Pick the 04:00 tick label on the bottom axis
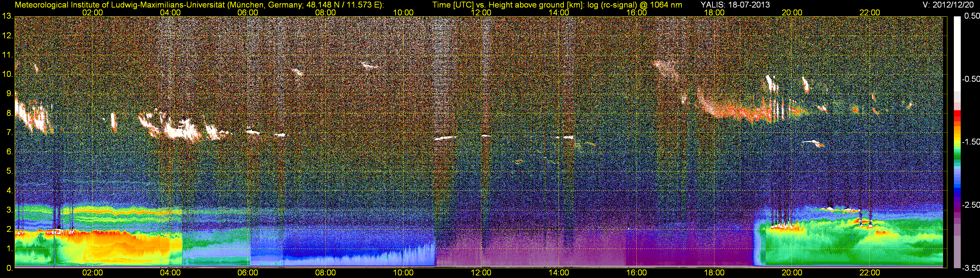The width and height of the screenshot is (980, 278). (170, 273)
